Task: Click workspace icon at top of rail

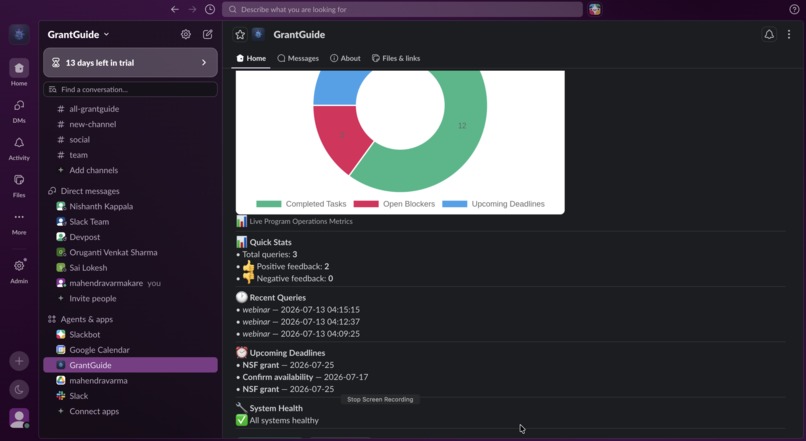Action: (x=19, y=34)
